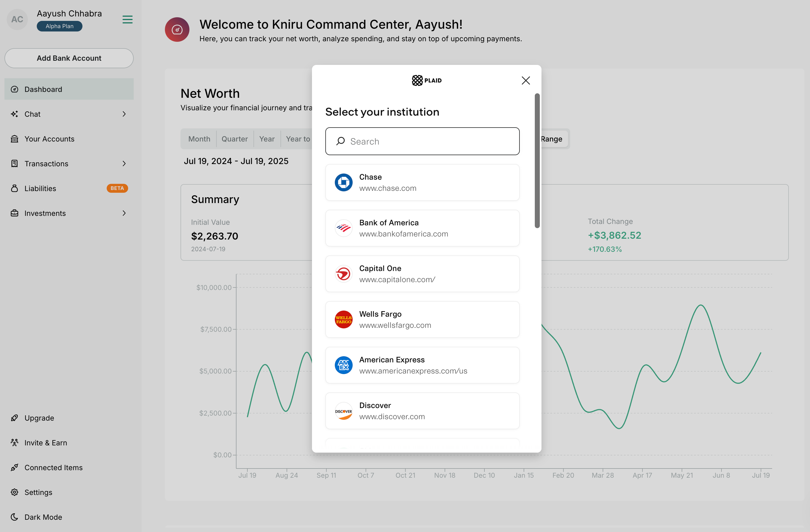Click the Wells Fargo logo
This screenshot has height=532, width=810.
coord(343,319)
